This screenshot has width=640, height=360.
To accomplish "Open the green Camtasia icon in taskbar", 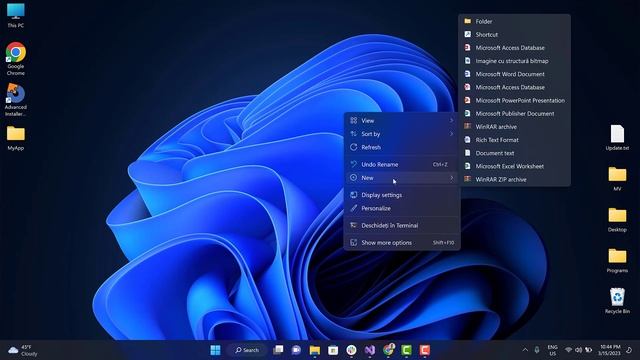I will click(407, 350).
